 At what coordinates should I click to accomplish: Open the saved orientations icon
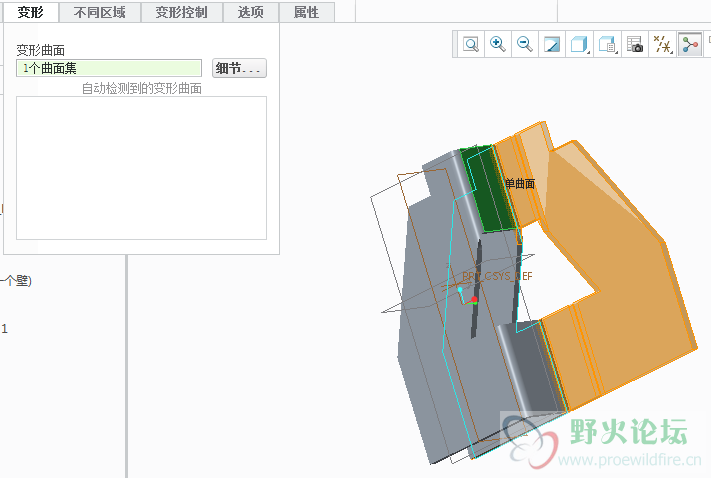click(x=607, y=44)
